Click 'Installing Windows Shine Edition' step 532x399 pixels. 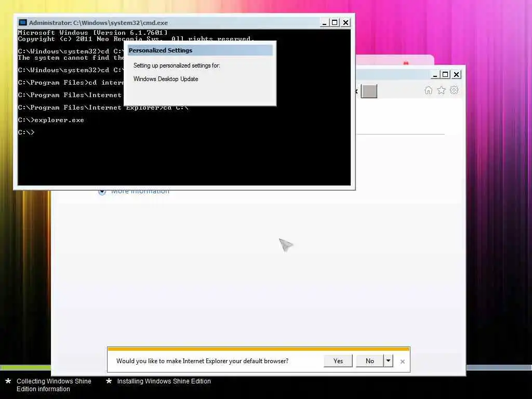click(x=164, y=381)
